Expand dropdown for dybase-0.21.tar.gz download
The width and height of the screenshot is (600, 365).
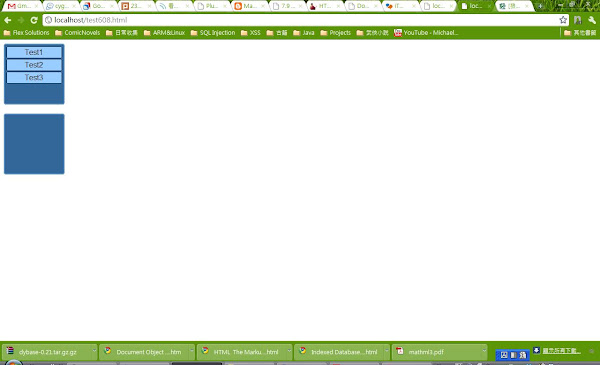click(x=94, y=350)
